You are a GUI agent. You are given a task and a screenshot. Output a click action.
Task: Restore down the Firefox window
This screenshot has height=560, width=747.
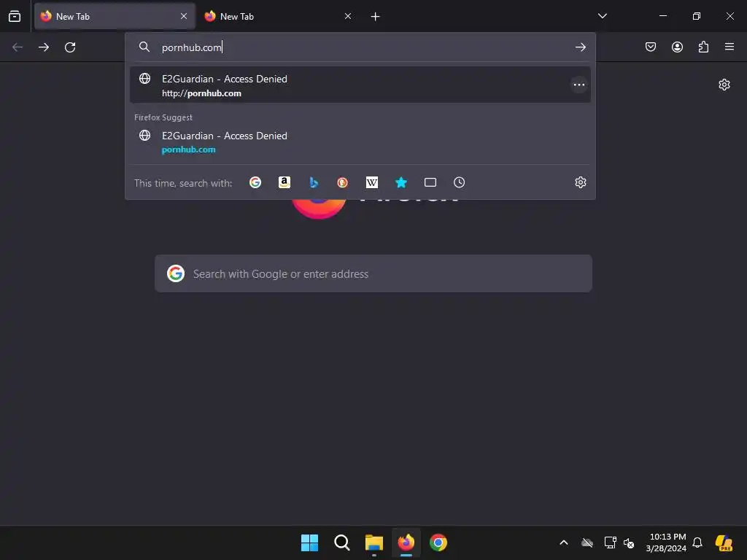[x=697, y=16]
